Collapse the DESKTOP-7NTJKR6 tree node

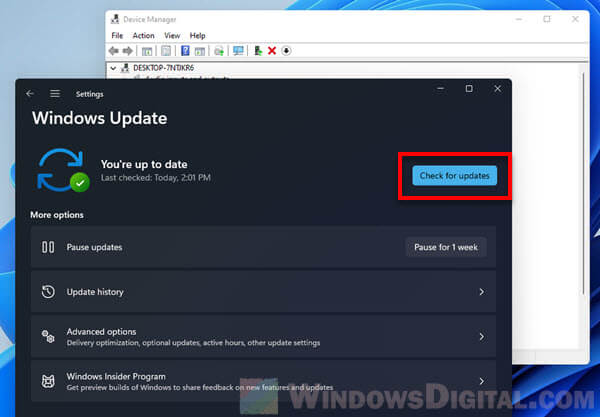click(x=113, y=68)
